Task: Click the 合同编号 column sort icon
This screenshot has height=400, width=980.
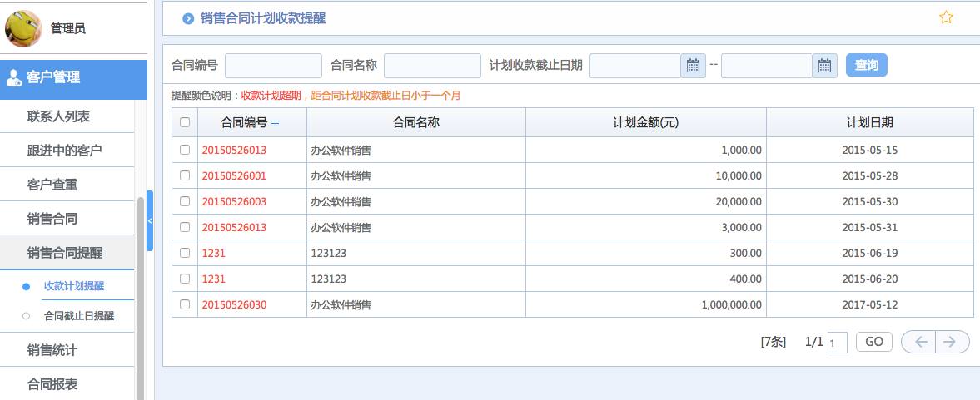Action: click(x=276, y=123)
